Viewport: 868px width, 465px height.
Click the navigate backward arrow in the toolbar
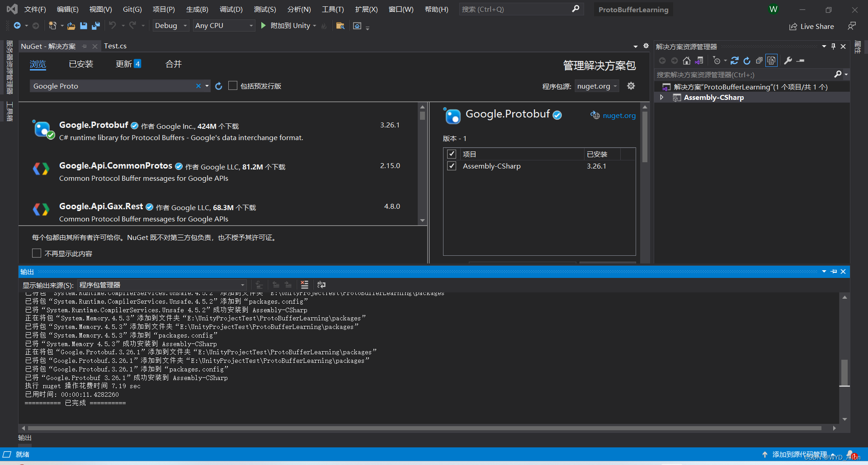click(17, 26)
